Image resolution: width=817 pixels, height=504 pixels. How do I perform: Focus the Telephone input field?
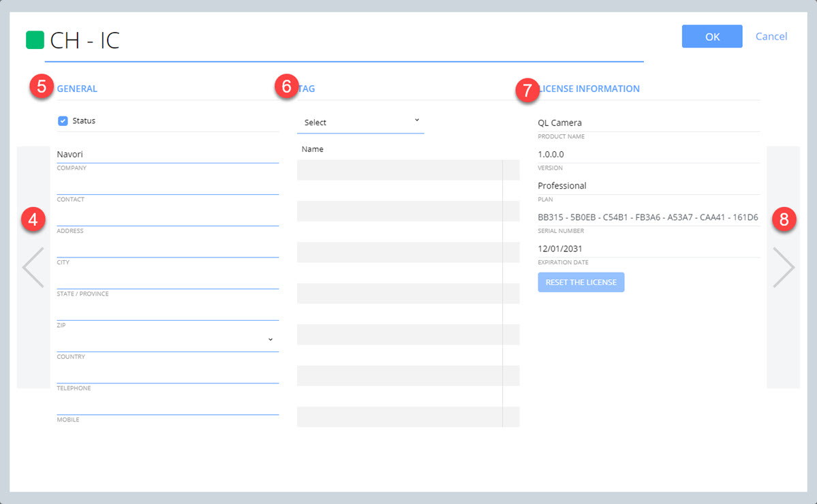click(x=168, y=375)
